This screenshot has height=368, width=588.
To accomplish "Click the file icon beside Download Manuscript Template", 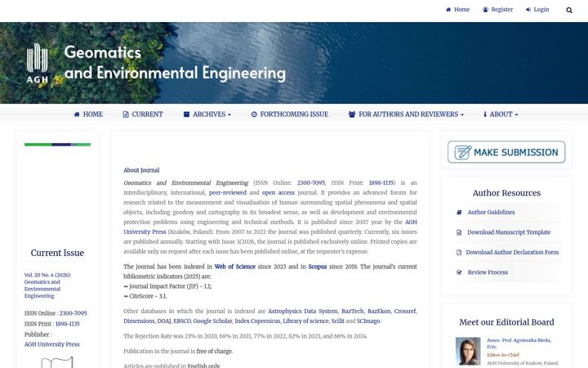I will (x=459, y=232).
